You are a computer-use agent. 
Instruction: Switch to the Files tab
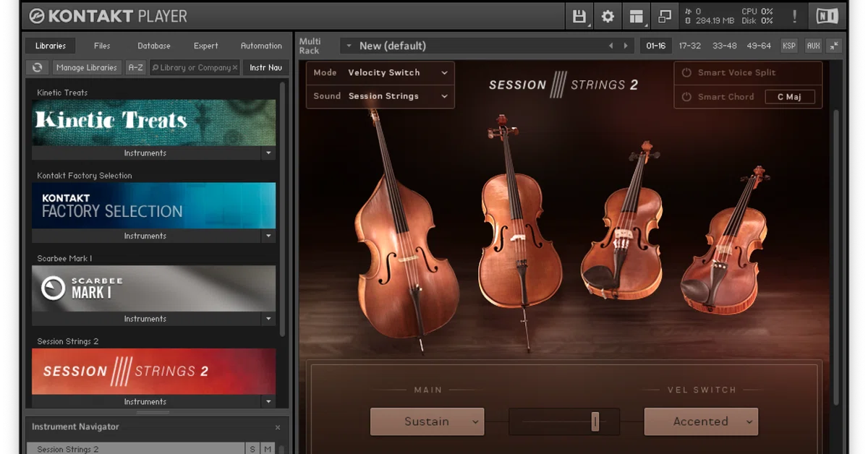102,46
